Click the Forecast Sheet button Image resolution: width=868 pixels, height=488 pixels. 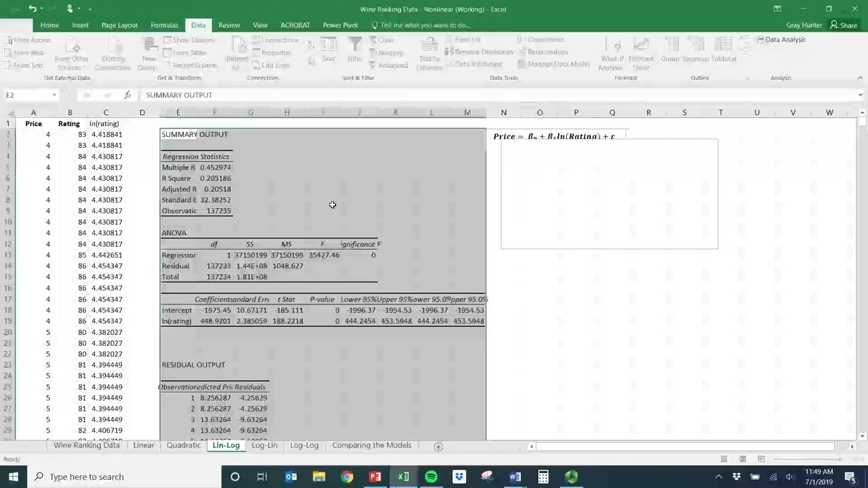(x=641, y=53)
